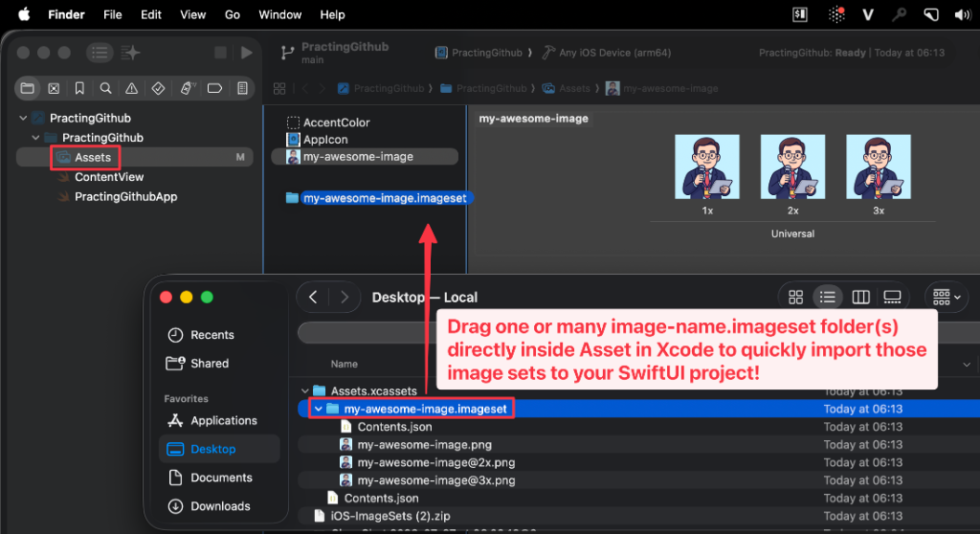
Task: Open the Find navigator magnifier icon in Xcode
Action: pyautogui.click(x=105, y=88)
